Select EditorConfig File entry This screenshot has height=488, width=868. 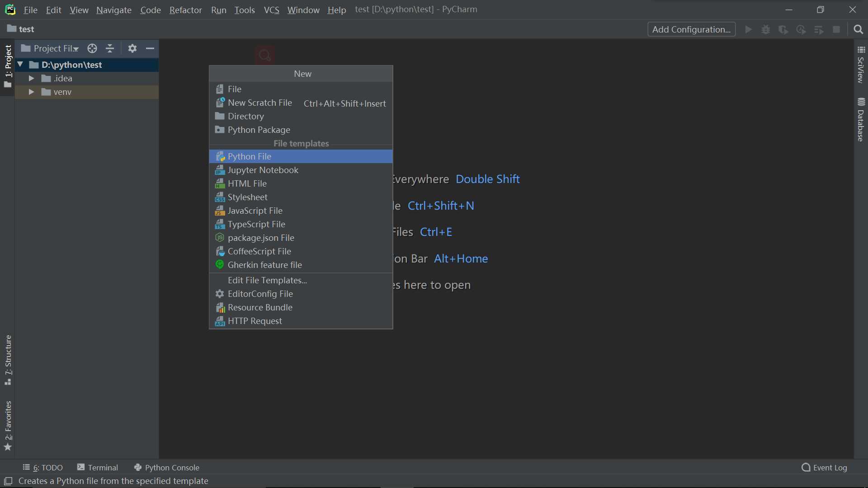pos(301,294)
